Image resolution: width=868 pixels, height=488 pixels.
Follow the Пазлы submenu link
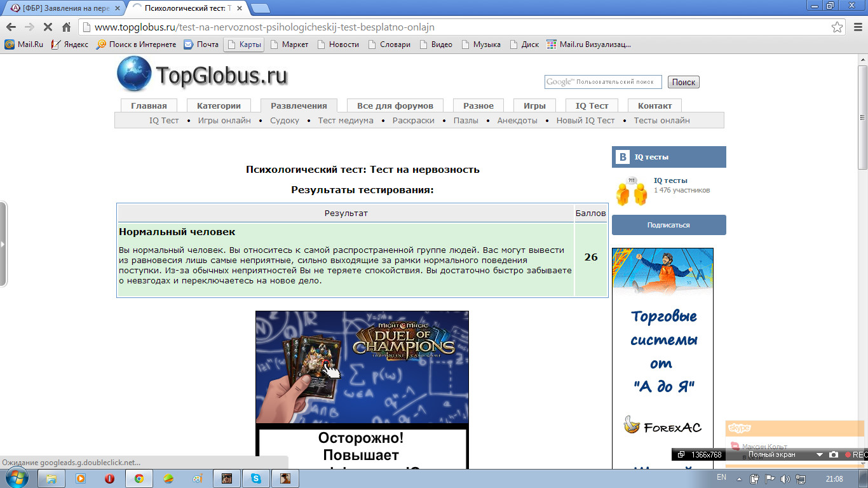[466, 120]
